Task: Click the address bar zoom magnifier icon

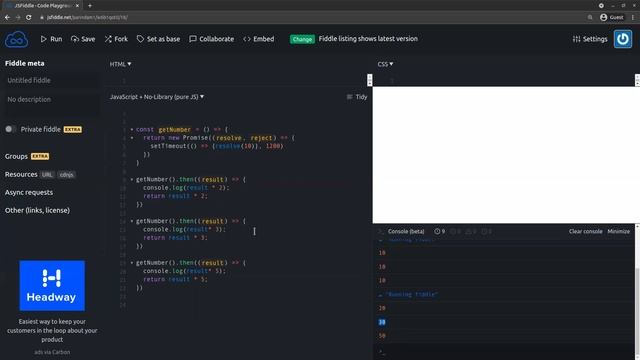Action: pyautogui.click(x=590, y=18)
